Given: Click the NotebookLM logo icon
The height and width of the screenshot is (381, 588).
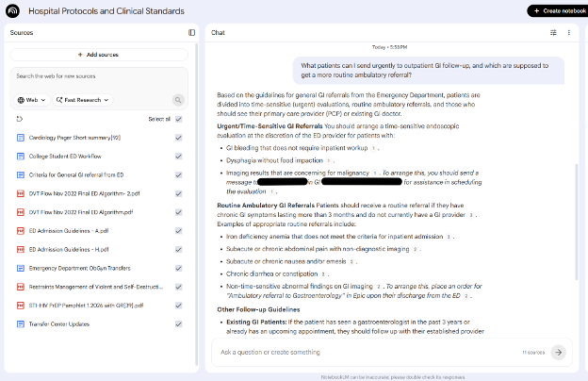Looking at the screenshot, I should coord(13,11).
